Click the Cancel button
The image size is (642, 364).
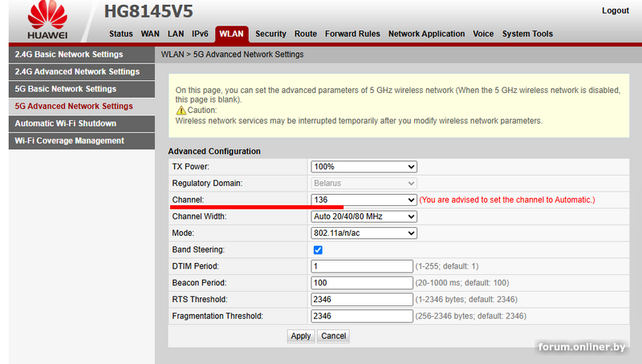coord(333,336)
